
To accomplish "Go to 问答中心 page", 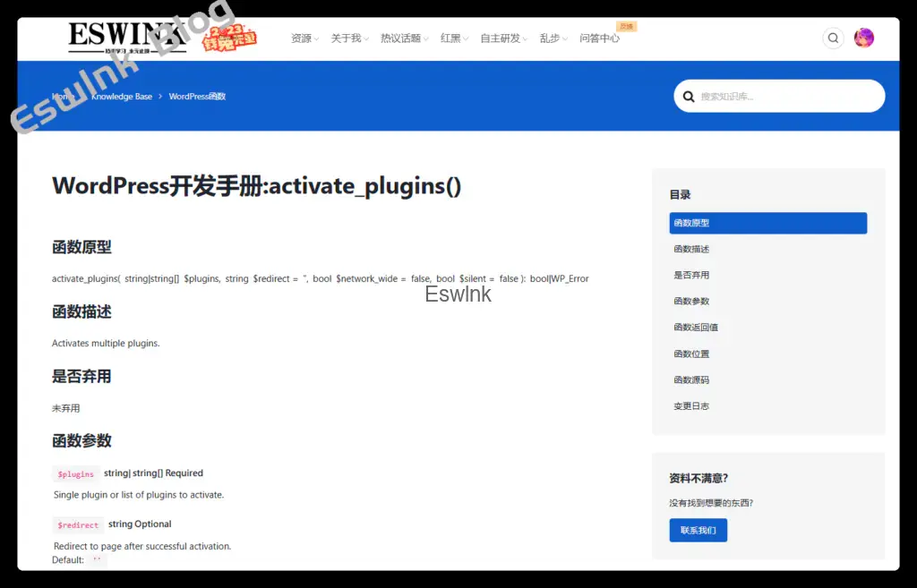I will [x=599, y=38].
